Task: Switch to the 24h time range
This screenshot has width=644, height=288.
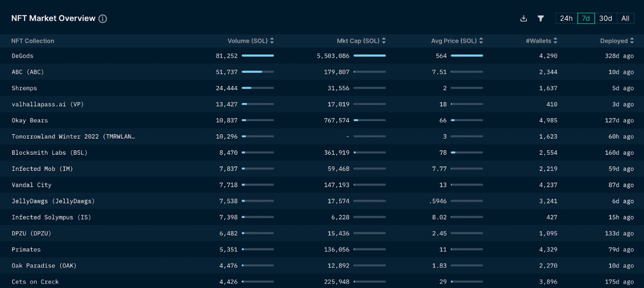Action: pyautogui.click(x=566, y=18)
